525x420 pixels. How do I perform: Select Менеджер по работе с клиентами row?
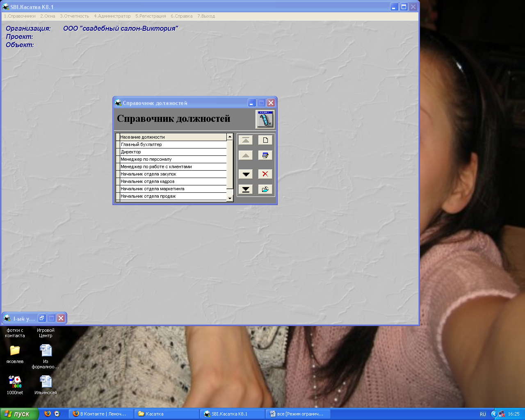click(173, 167)
